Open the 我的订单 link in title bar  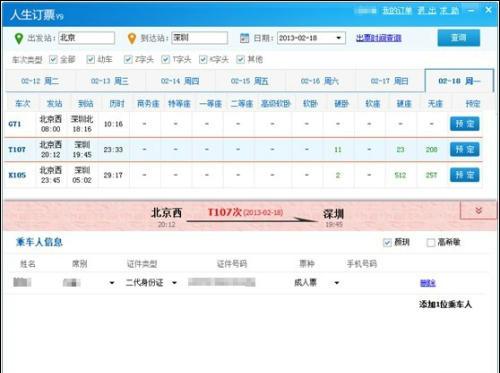(x=397, y=11)
